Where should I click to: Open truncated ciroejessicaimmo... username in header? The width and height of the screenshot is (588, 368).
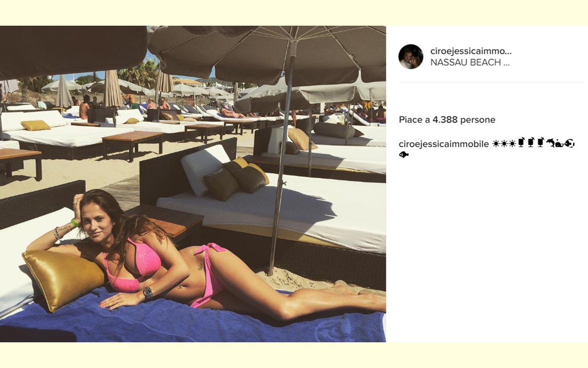point(471,51)
